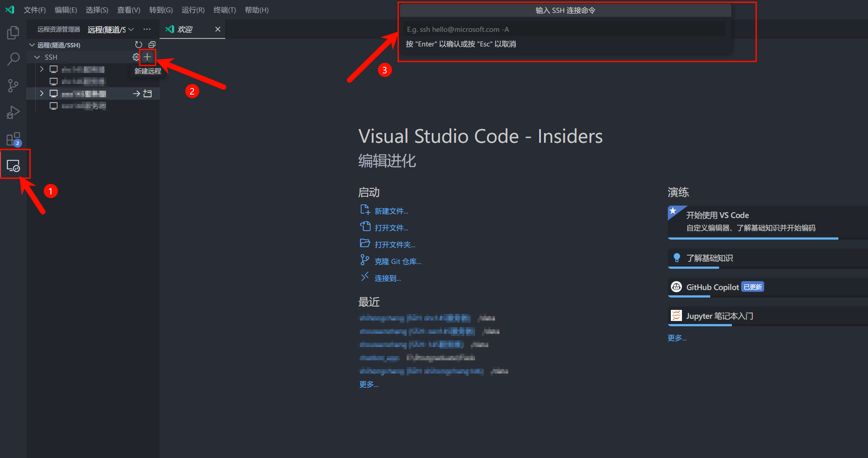Click 克隆 Git 仓库... link
The height and width of the screenshot is (458, 868).
(398, 262)
